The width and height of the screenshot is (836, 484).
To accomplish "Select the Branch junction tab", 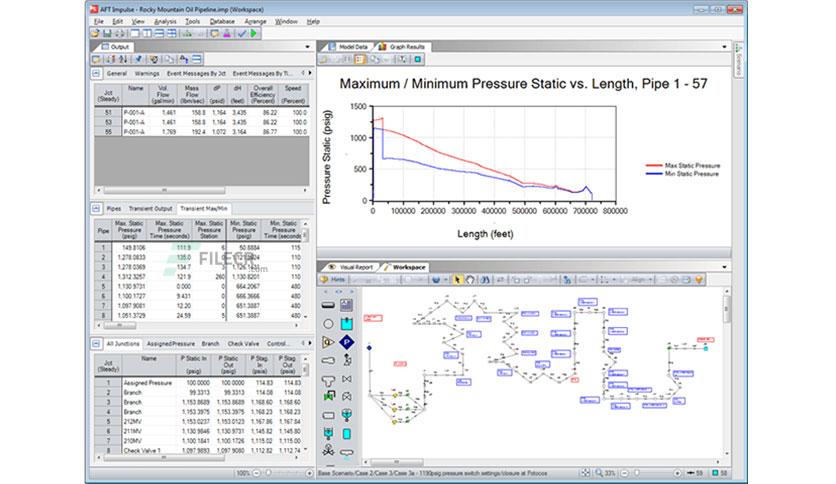I will [x=211, y=344].
